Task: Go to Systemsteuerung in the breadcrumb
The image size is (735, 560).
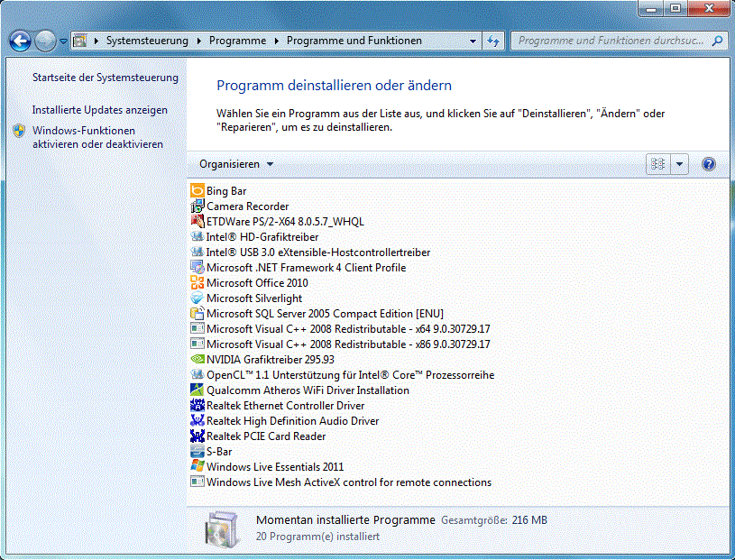Action: pos(147,41)
